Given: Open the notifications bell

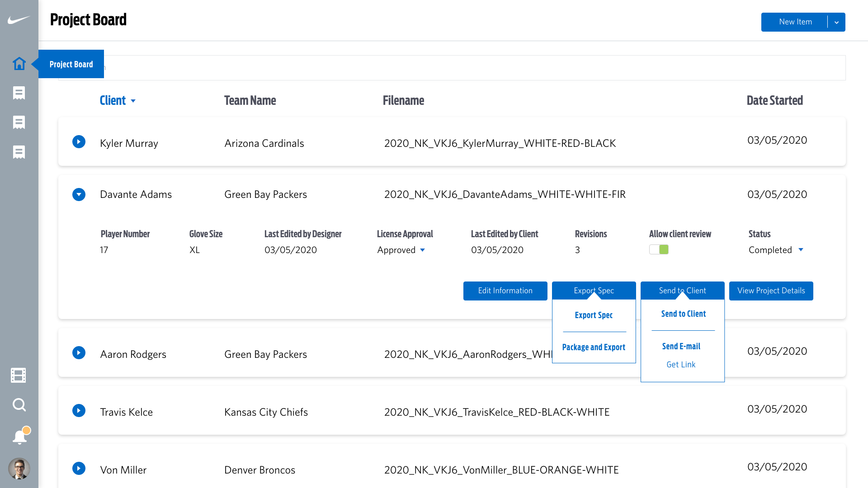Looking at the screenshot, I should (x=20, y=436).
